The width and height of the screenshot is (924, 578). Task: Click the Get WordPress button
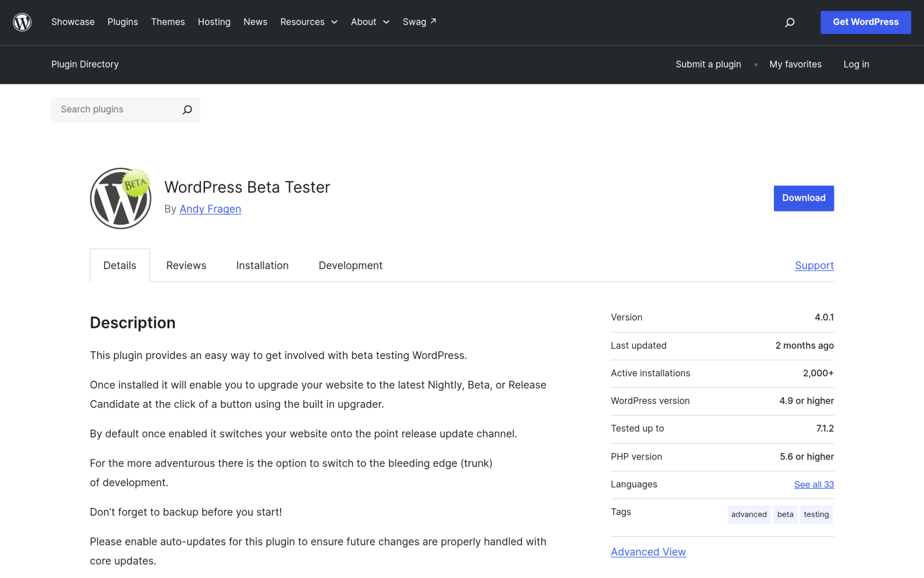coord(866,22)
